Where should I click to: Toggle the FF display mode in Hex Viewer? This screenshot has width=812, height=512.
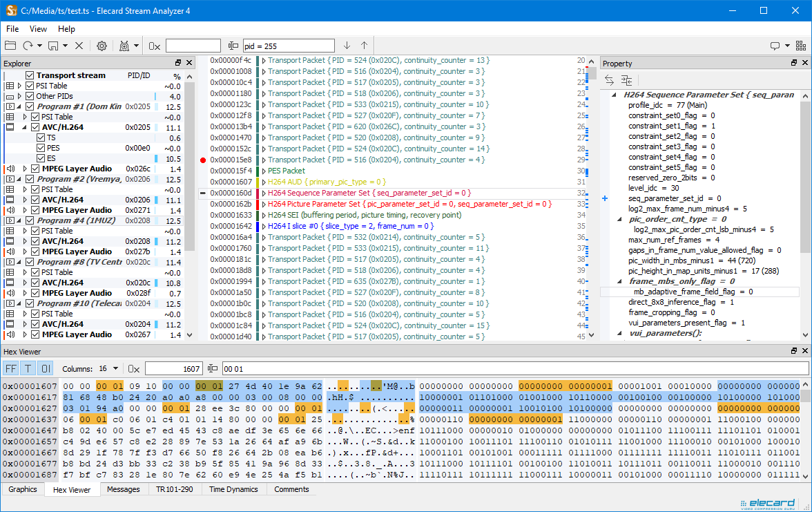(x=10, y=368)
